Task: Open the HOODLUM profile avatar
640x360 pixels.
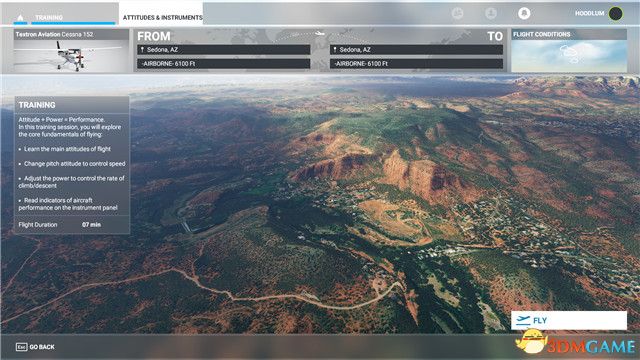Action: tap(616, 13)
